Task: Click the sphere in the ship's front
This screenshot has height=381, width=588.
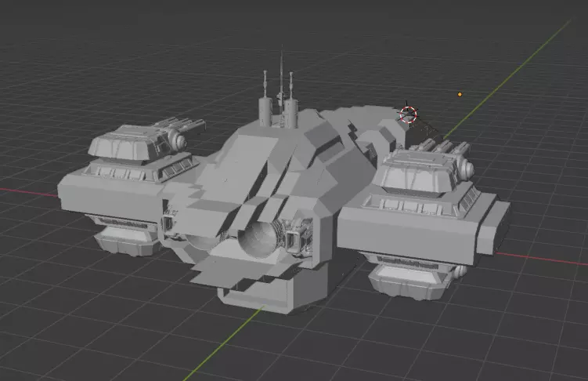Action: pyautogui.click(x=258, y=239)
